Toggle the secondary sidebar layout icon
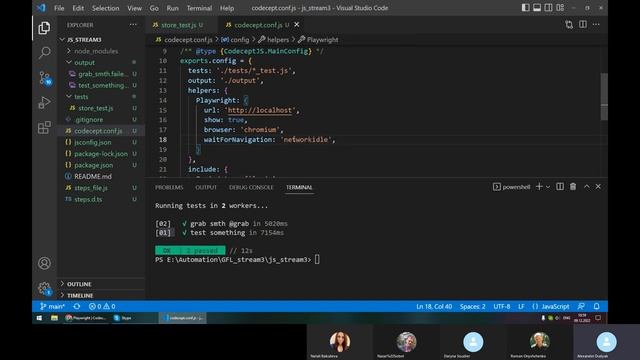Viewport: 640px width, 360px height. [x=549, y=8]
